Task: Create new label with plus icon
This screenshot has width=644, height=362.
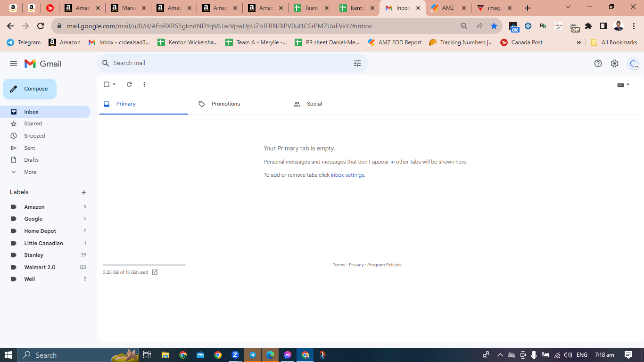Action: (84, 192)
